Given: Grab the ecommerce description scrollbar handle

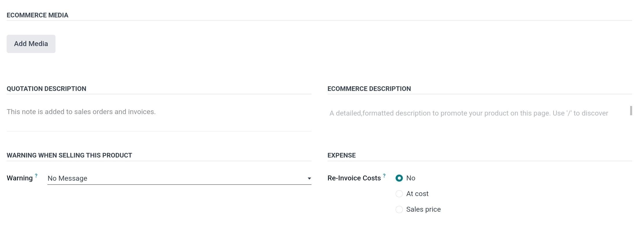Looking at the screenshot, I should (631, 111).
